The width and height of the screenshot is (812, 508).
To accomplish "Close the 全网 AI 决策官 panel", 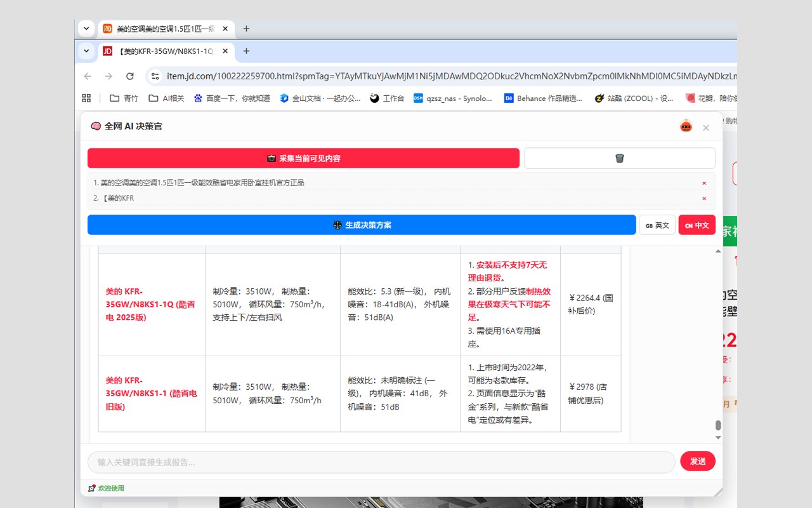I will pyautogui.click(x=705, y=128).
